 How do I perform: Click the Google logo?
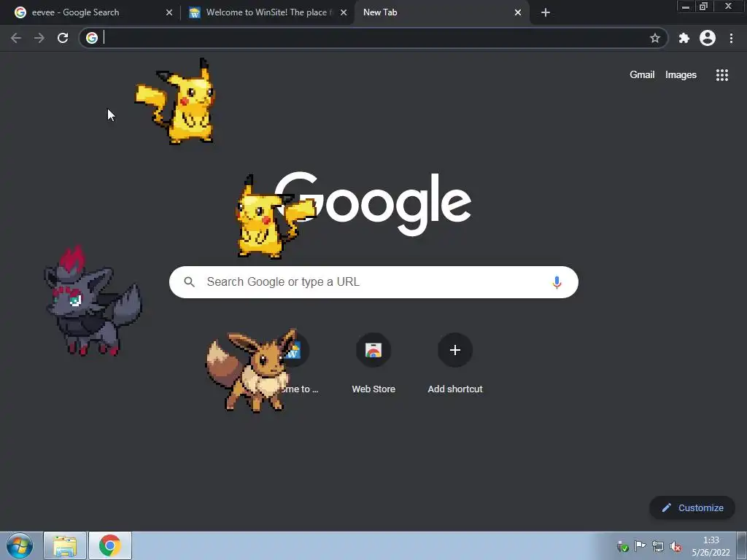[x=373, y=204]
